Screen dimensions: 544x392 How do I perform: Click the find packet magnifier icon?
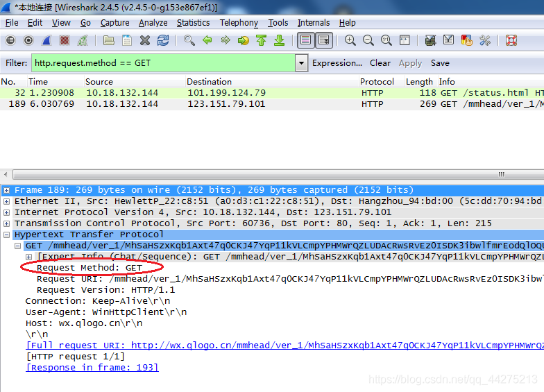189,40
